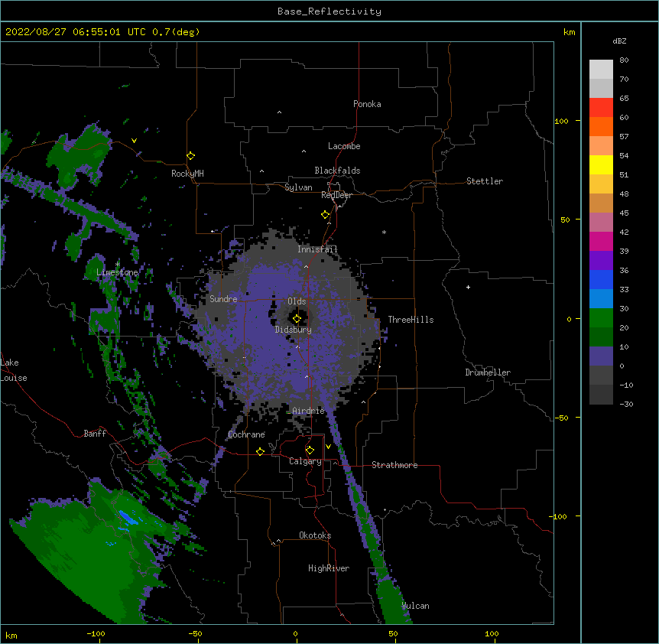The height and width of the screenshot is (644, 659).
Task: Click the yellow diamond marker beside RockyMH
Action: coord(190,156)
